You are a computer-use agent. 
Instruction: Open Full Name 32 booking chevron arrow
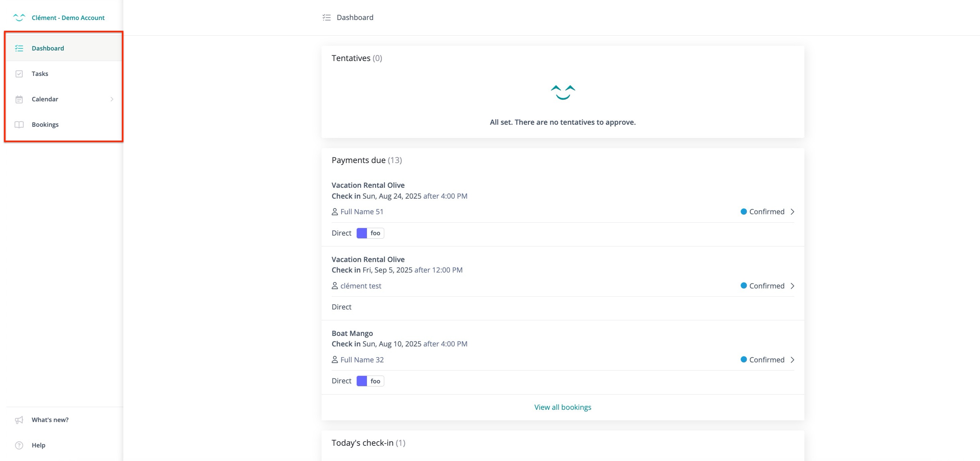(x=793, y=360)
